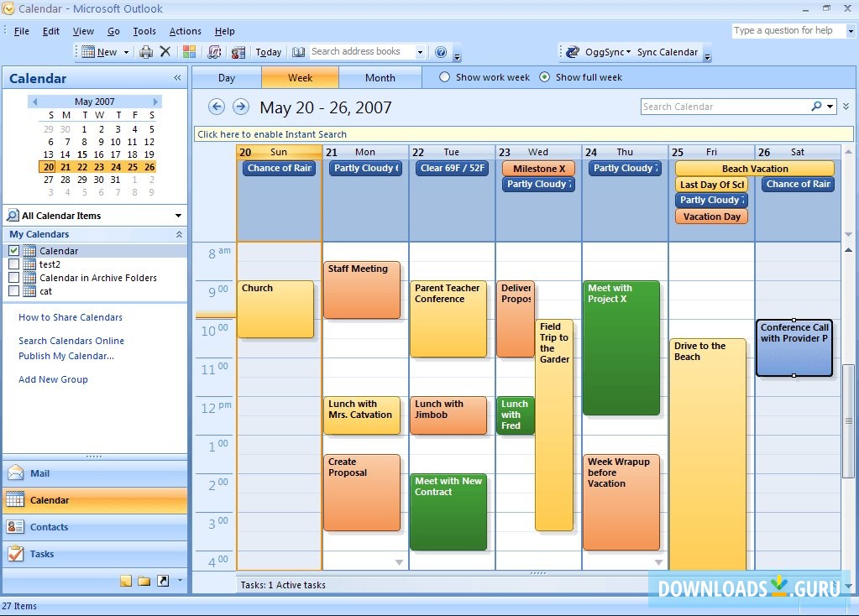The width and height of the screenshot is (859, 616).
Task: Click the Help question mark icon
Action: click(x=441, y=52)
